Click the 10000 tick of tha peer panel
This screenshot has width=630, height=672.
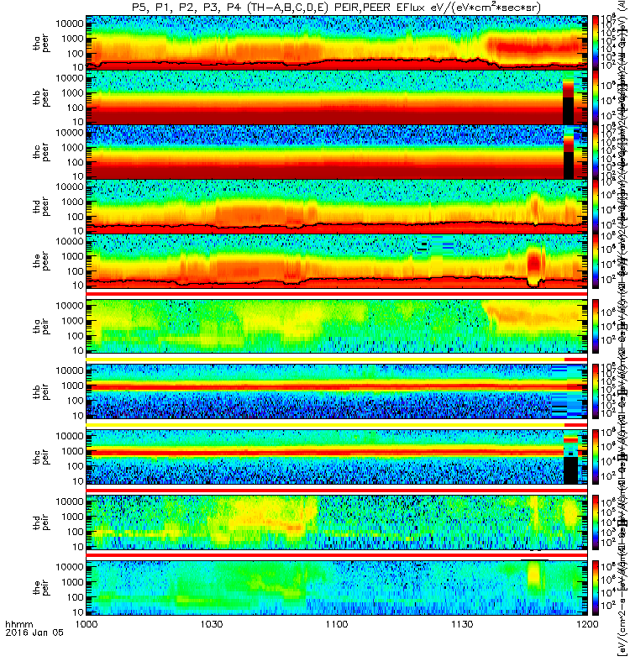[70, 24]
